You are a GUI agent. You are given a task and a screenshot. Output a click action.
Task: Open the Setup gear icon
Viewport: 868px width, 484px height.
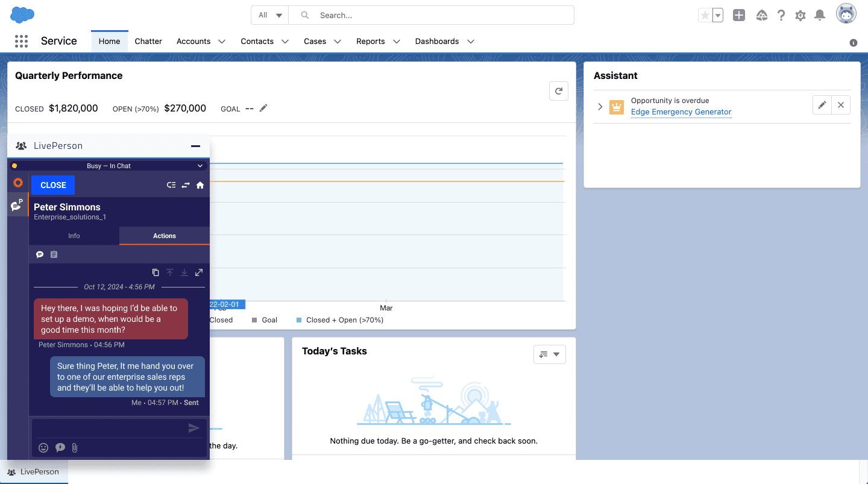pyautogui.click(x=800, y=16)
